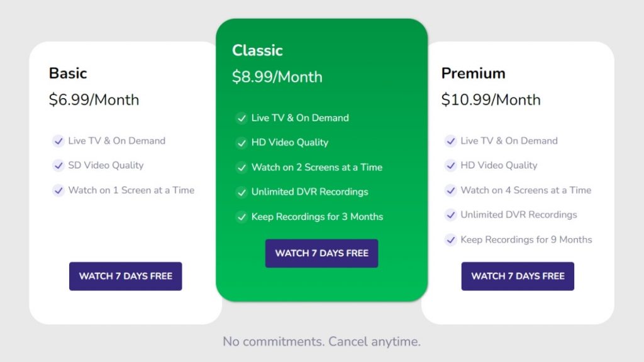Click checkmark by Keep Recordings for 3 Months

241,217
